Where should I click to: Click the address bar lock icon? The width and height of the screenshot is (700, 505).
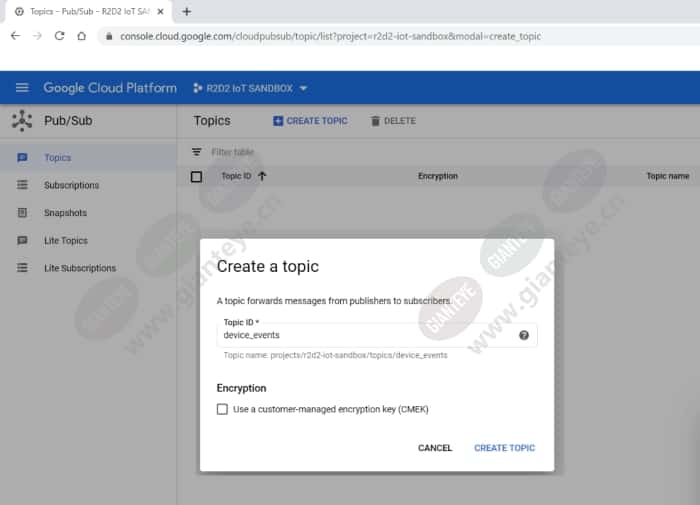(109, 36)
